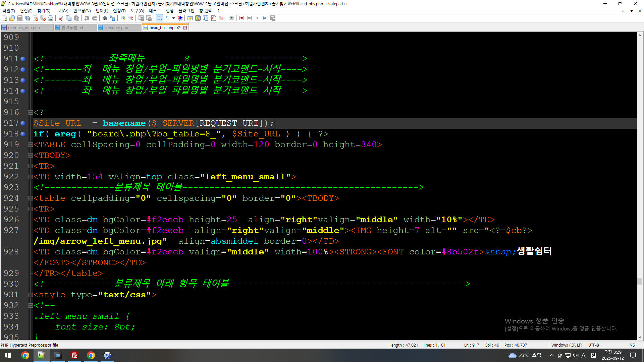Run the macro multiple times icon
Image resolution: width=644 pixels, height=362 pixels.
(x=265, y=18)
